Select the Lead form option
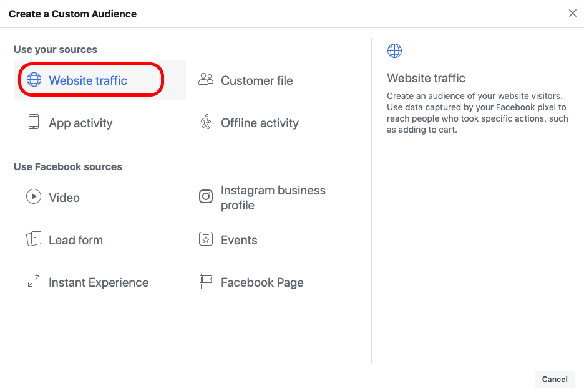Image resolution: width=584 pixels, height=392 pixels. coord(75,240)
